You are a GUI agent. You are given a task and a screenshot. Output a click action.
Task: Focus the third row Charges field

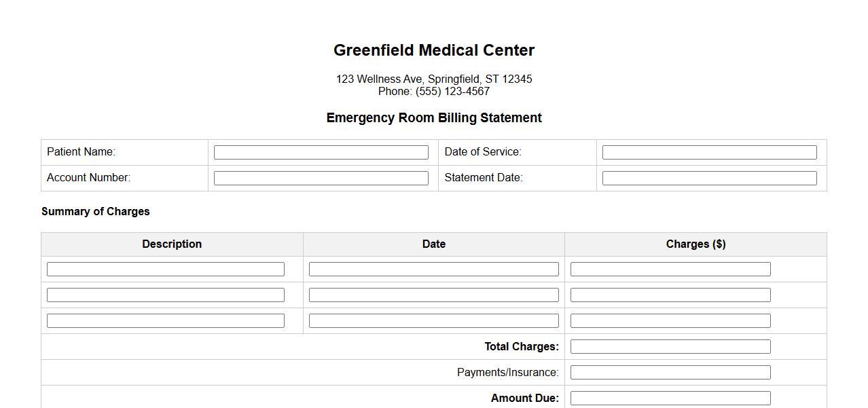pos(670,321)
